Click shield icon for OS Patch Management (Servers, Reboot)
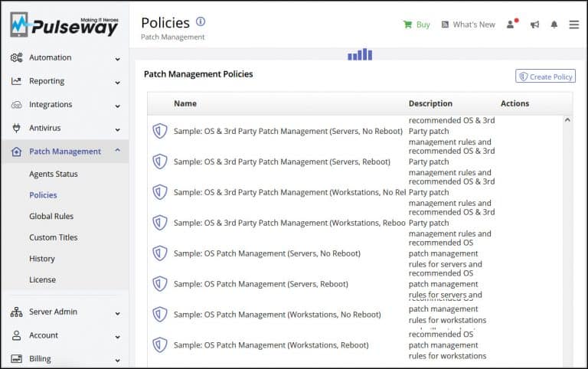The height and width of the screenshot is (369, 588). click(160, 284)
